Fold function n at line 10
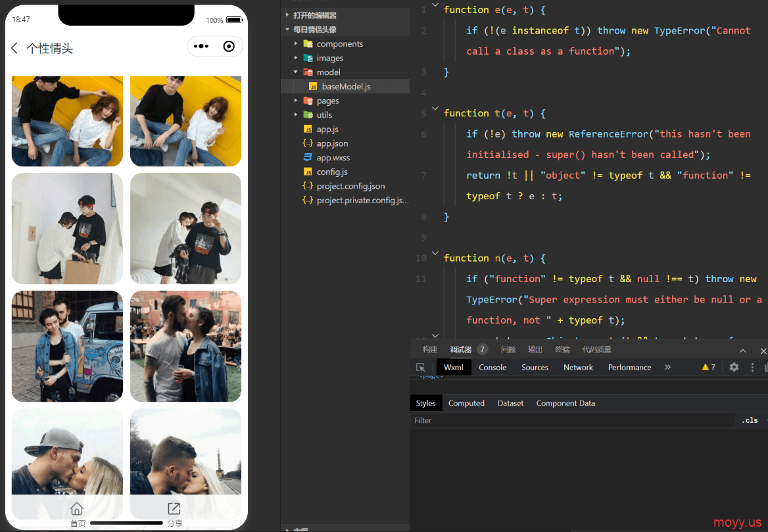This screenshot has width=768, height=532. 435,253
